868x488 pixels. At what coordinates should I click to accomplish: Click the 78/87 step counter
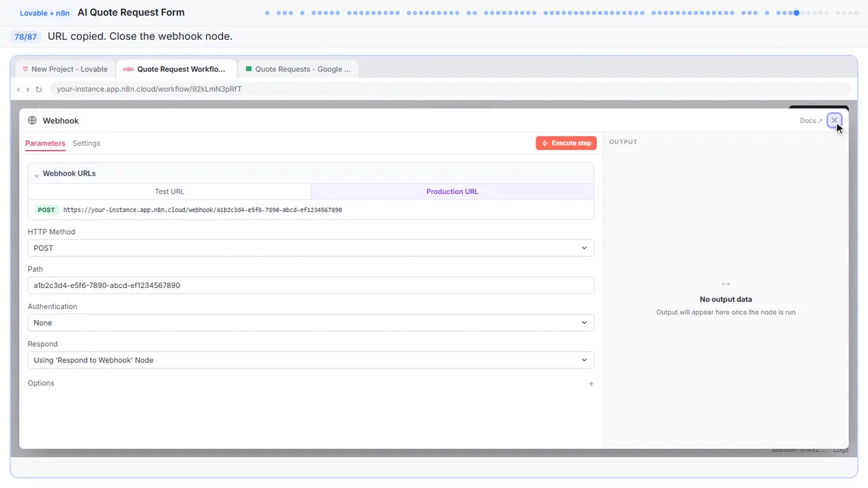[x=26, y=37]
